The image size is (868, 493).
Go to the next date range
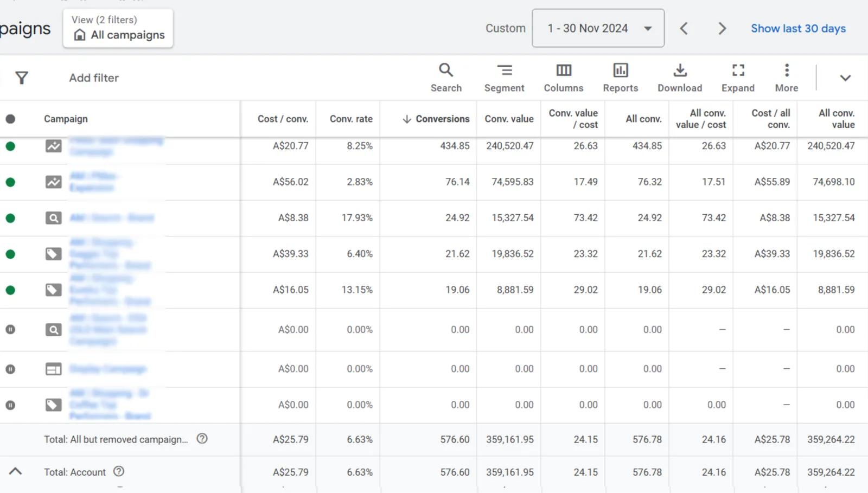(722, 28)
